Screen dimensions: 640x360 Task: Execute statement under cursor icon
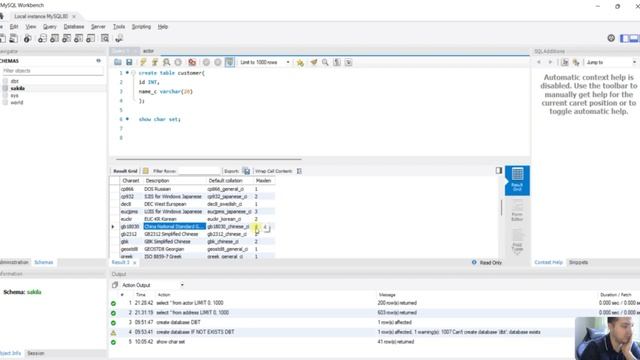click(155, 62)
